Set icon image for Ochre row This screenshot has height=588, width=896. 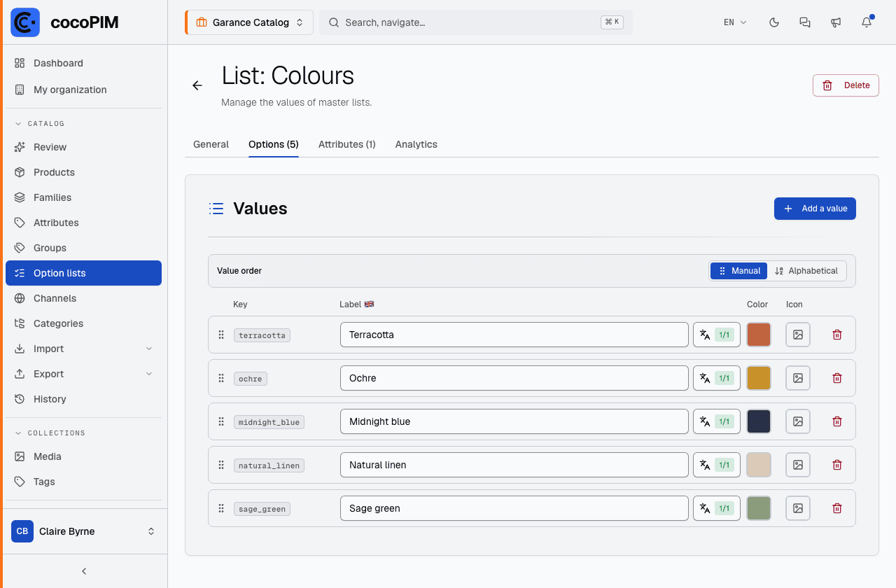[798, 378]
